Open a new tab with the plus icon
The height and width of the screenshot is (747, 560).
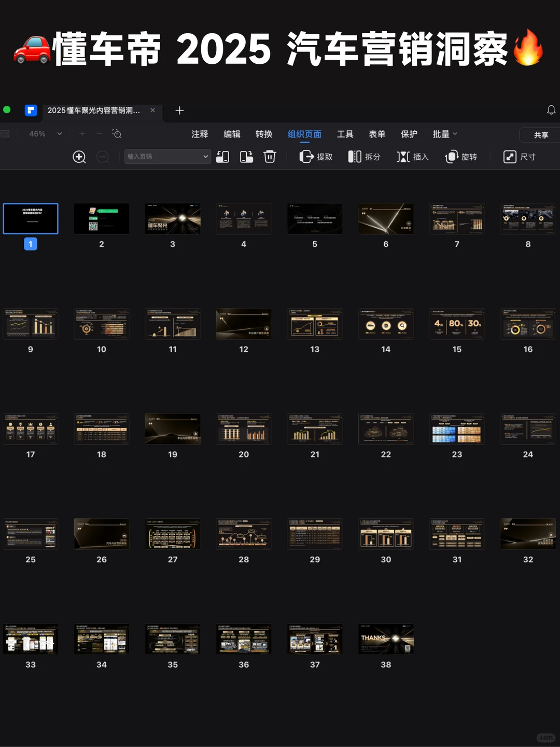(x=179, y=110)
